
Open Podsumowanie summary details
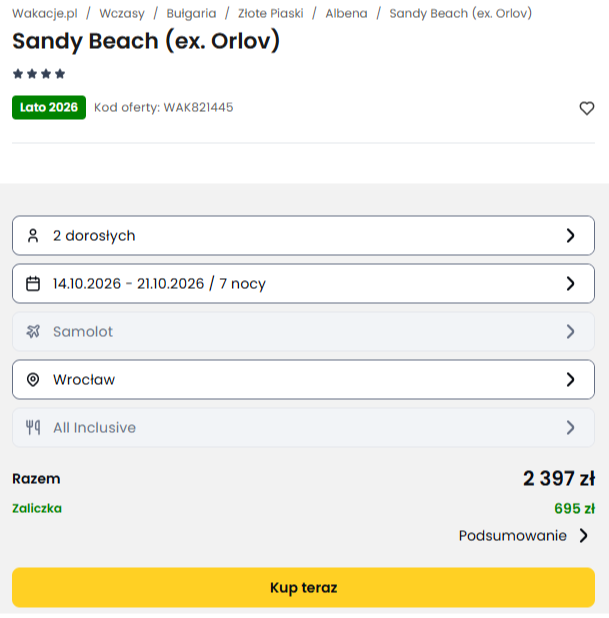524,536
